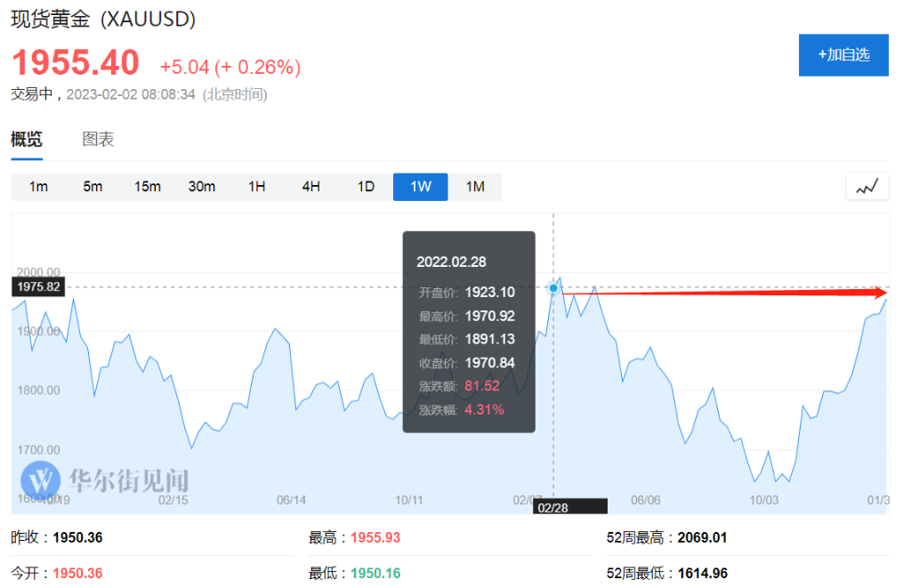Click the line chart type icon
Image resolution: width=911 pixels, height=588 pixels.
[867, 187]
